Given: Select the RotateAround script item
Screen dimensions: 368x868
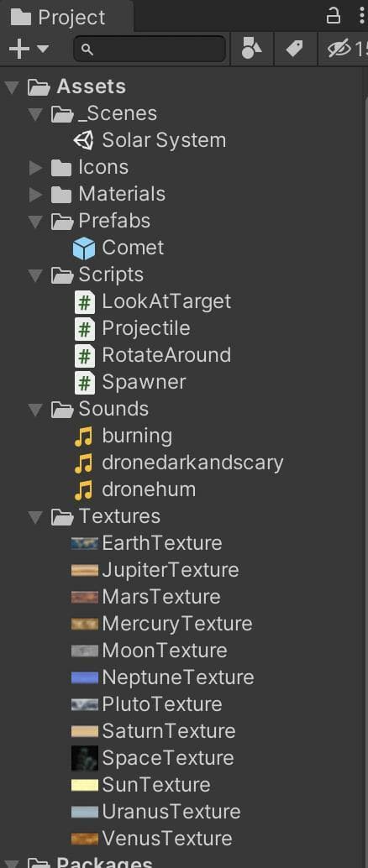Looking at the screenshot, I should point(153,355).
